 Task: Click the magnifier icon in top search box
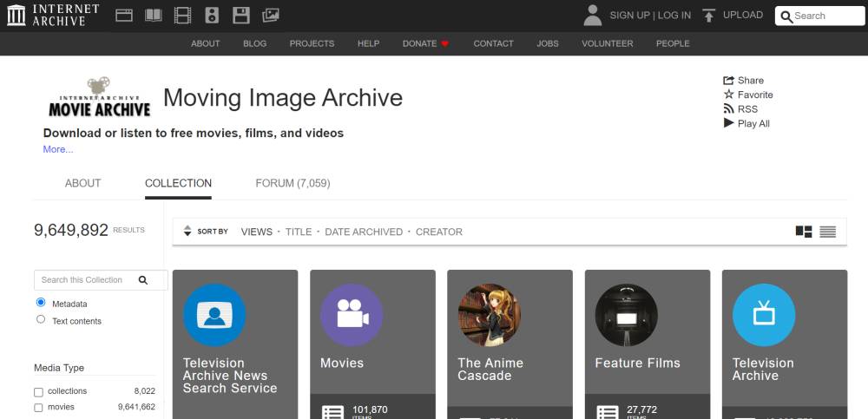(786, 17)
